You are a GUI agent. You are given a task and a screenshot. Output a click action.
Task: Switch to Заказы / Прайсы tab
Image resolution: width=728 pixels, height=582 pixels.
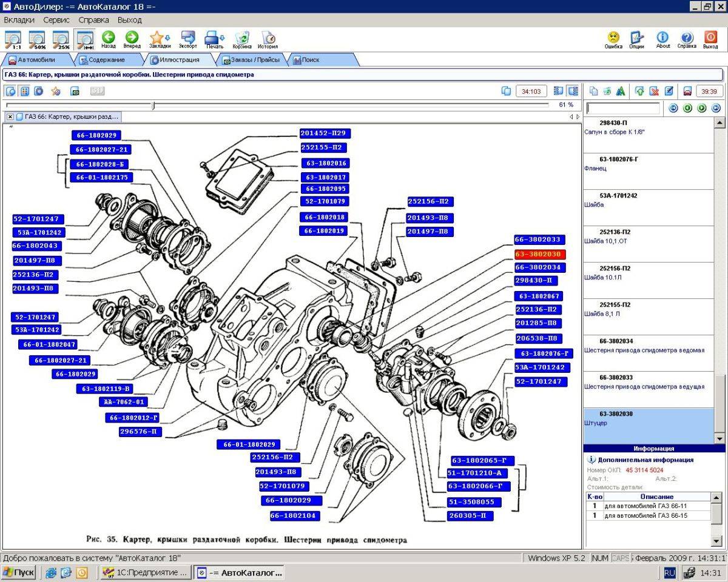251,60
